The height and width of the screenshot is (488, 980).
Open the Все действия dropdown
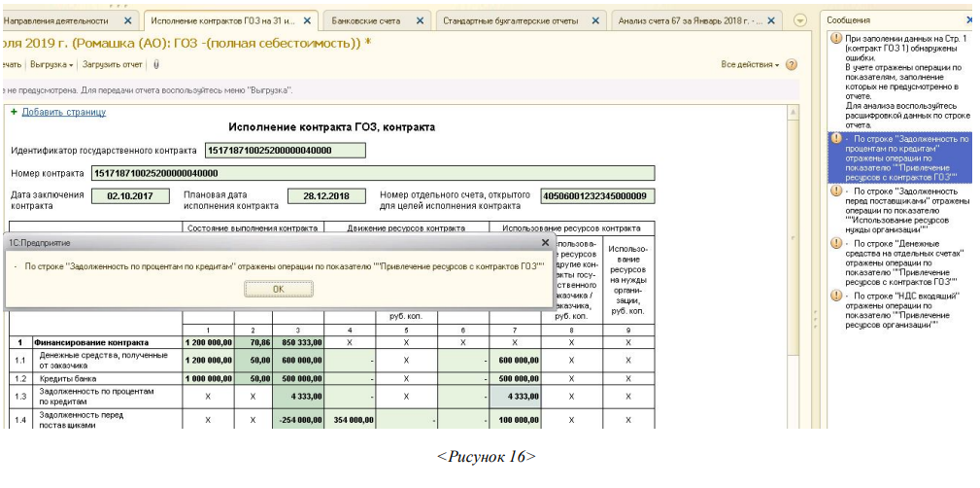pos(750,65)
